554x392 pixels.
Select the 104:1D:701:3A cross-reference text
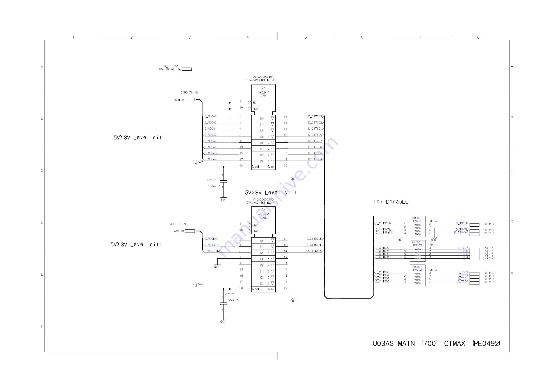coord(169,69)
